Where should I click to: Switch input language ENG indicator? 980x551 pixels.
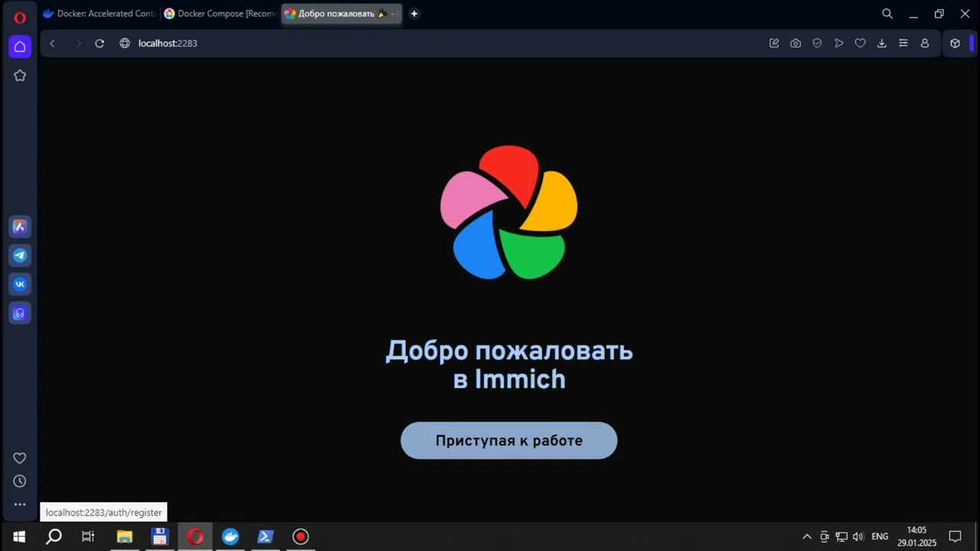880,536
